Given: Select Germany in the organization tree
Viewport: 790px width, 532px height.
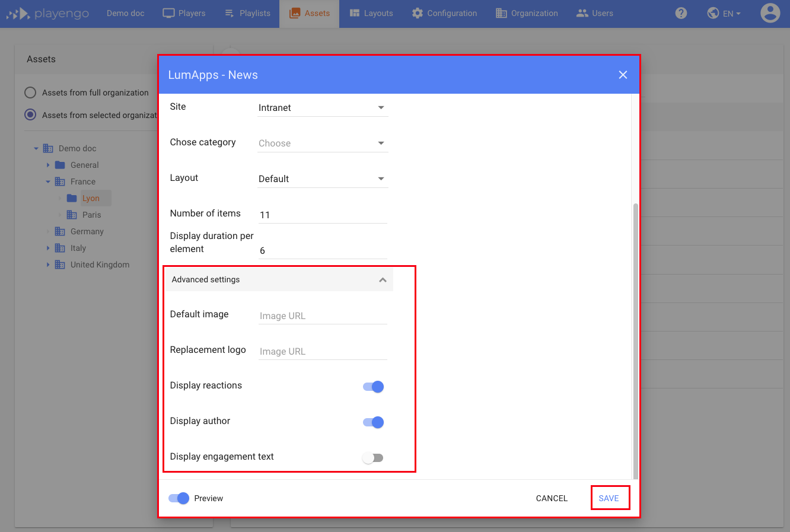Looking at the screenshot, I should click(87, 231).
